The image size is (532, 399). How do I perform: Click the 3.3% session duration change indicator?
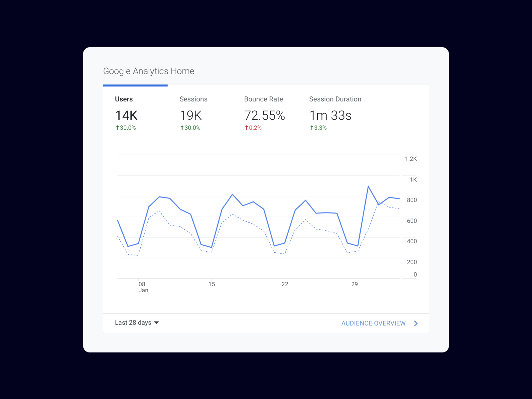318,128
